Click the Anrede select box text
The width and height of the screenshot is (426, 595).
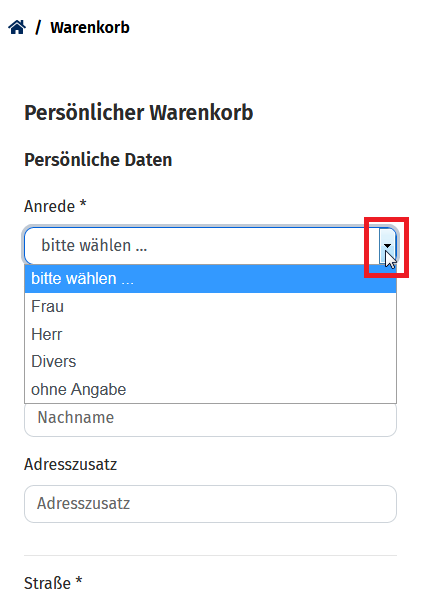[x=94, y=246]
